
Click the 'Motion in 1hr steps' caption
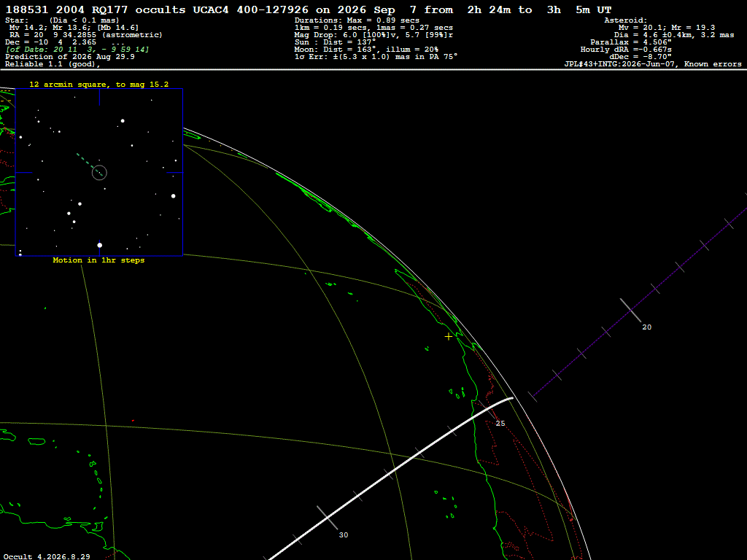click(x=98, y=260)
